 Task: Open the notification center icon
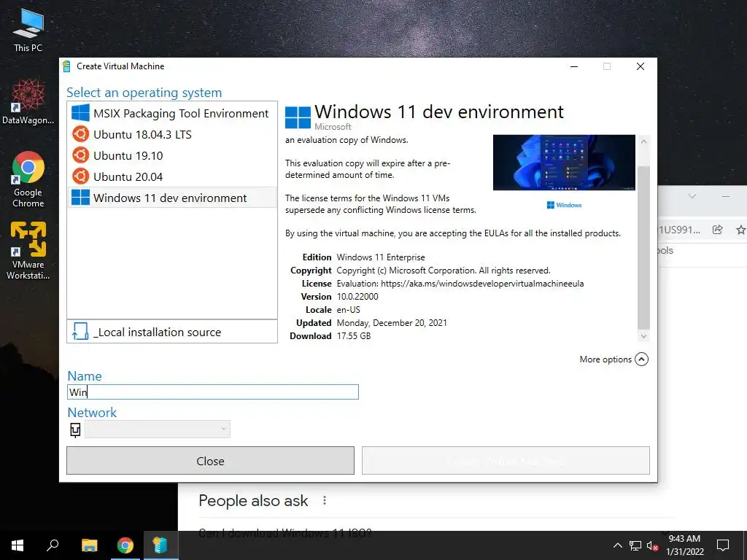(x=723, y=545)
